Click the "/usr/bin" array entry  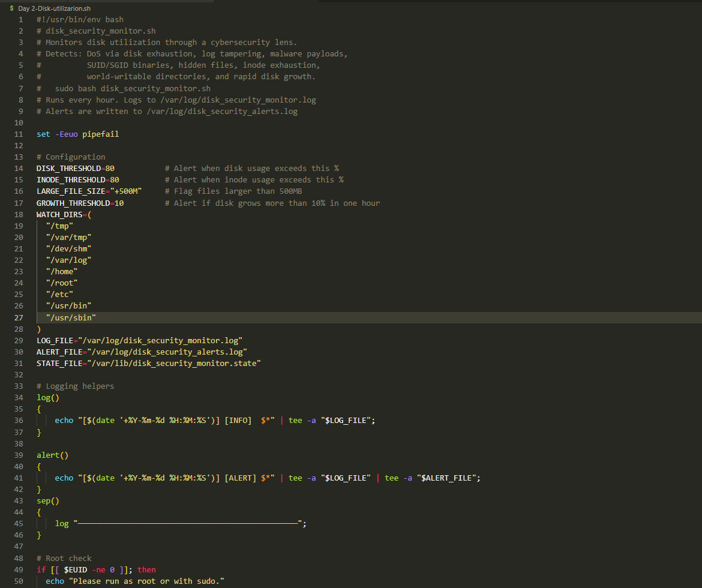[x=68, y=306]
